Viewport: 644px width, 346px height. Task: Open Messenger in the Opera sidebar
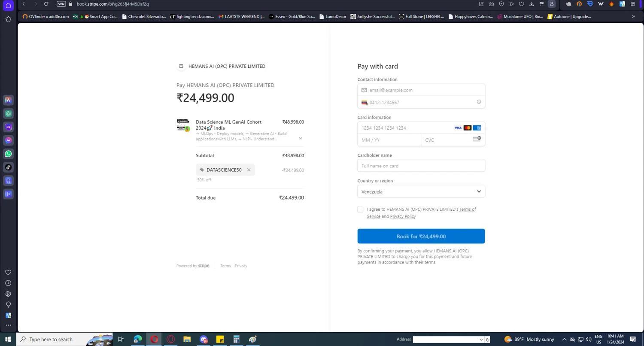tap(8, 140)
